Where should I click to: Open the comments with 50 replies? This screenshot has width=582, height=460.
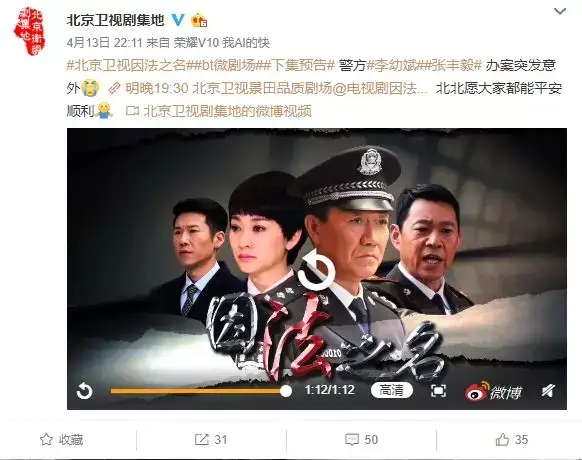coord(361,440)
